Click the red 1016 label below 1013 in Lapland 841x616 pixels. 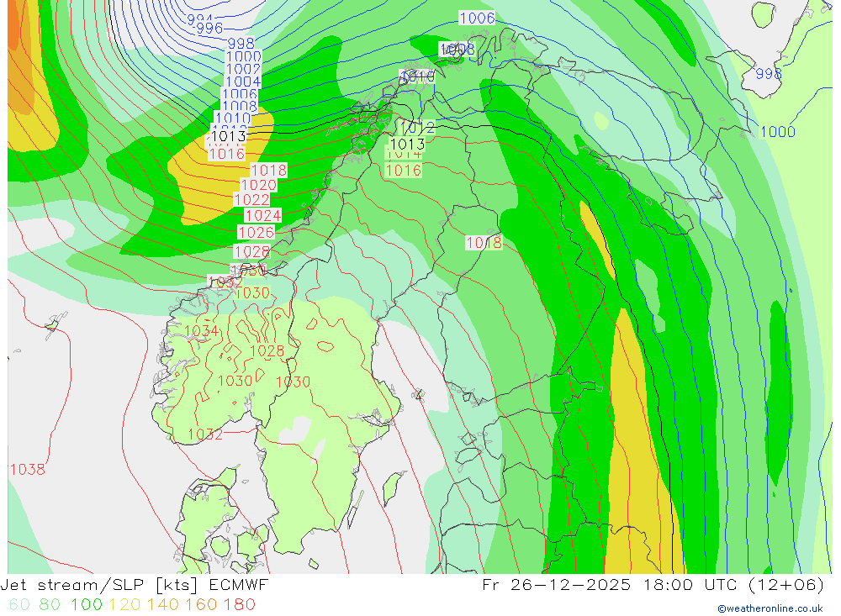point(404,171)
